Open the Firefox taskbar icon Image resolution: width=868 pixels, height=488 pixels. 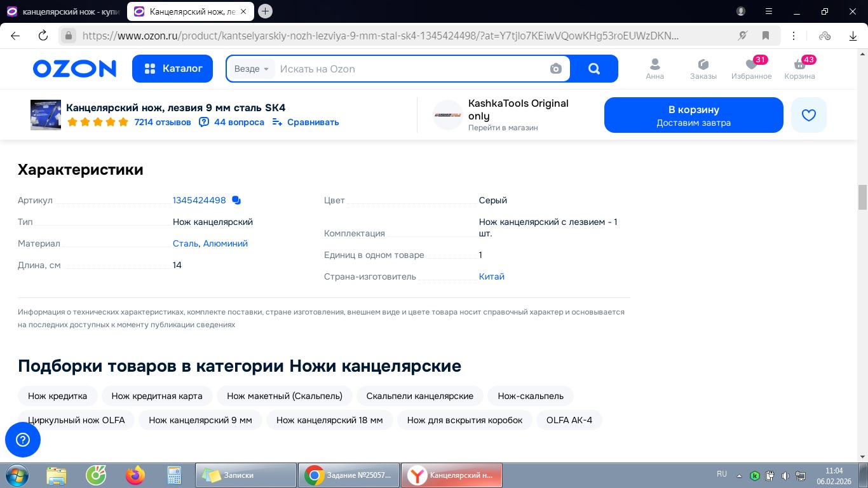point(135,475)
